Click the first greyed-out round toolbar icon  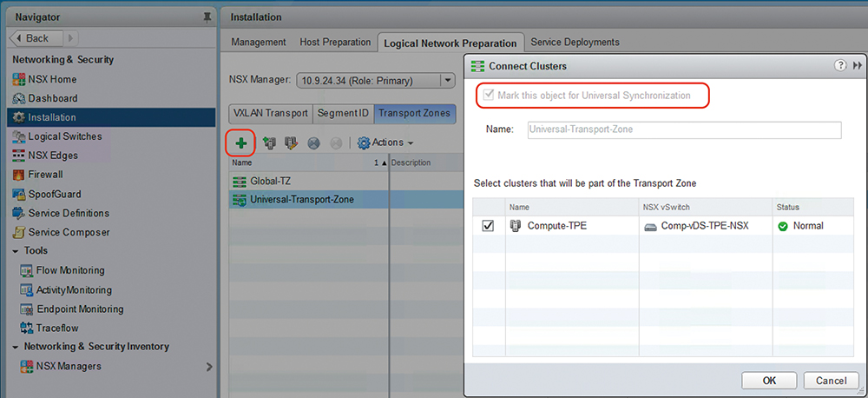click(x=314, y=143)
